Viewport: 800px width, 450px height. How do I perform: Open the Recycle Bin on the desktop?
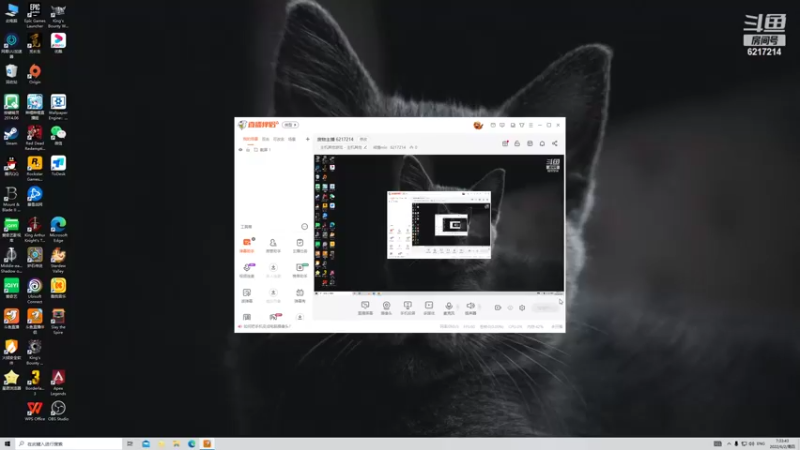coord(11,74)
